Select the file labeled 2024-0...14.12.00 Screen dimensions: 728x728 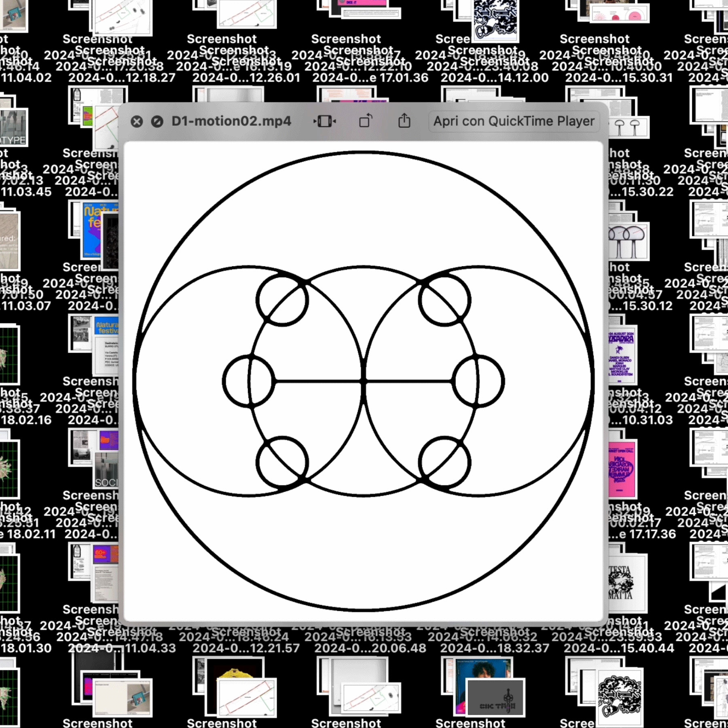(x=494, y=78)
